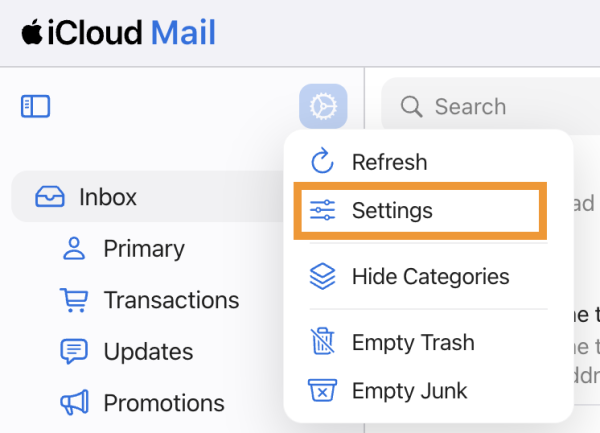Click the Empty Junk bin icon
The width and height of the screenshot is (600, 433).
pos(322,390)
